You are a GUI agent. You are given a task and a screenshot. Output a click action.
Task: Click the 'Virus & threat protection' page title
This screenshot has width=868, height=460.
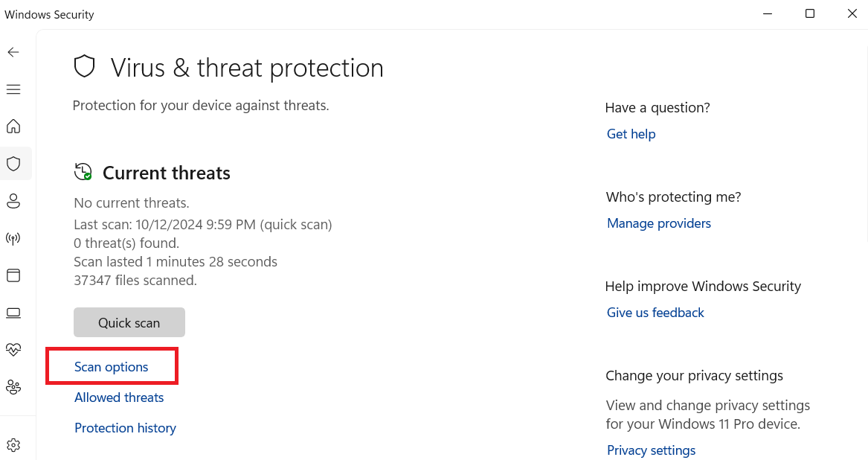point(247,68)
